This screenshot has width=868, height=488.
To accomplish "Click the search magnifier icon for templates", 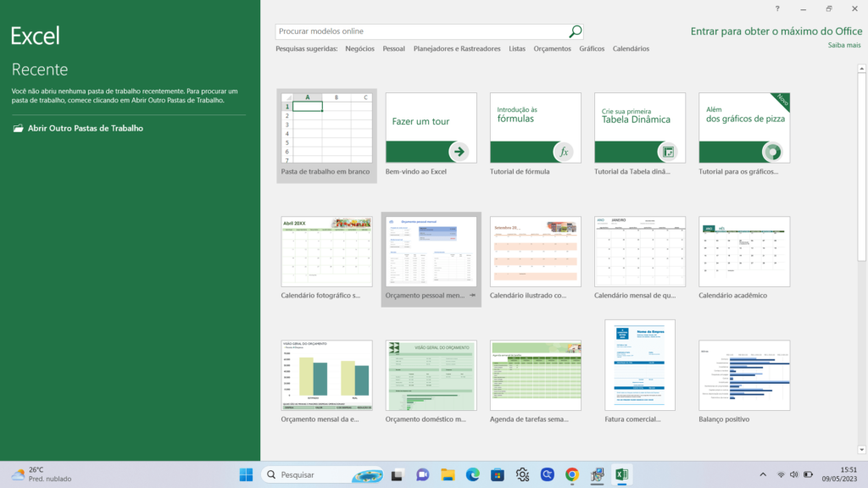I will (576, 31).
